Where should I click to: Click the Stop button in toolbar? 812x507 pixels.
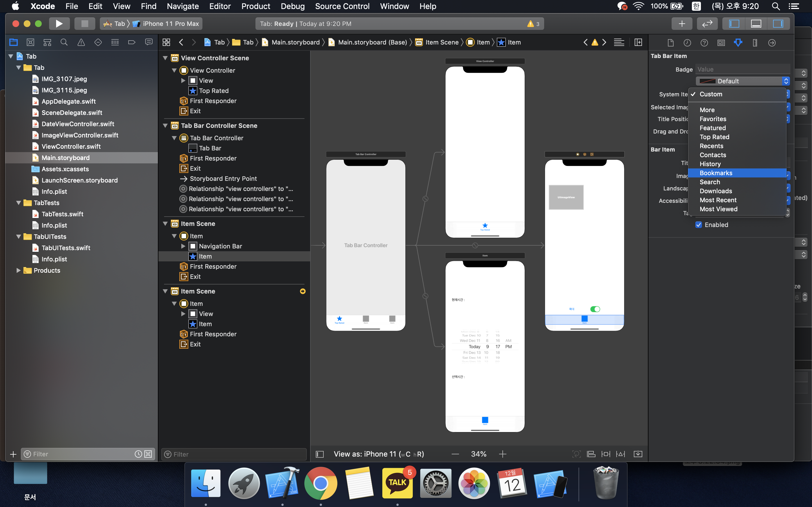pos(85,23)
